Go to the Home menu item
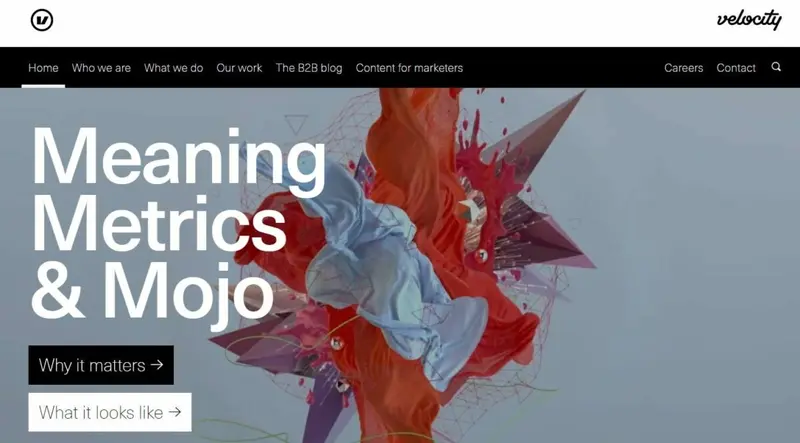Image resolution: width=800 pixels, height=443 pixels. (43, 68)
